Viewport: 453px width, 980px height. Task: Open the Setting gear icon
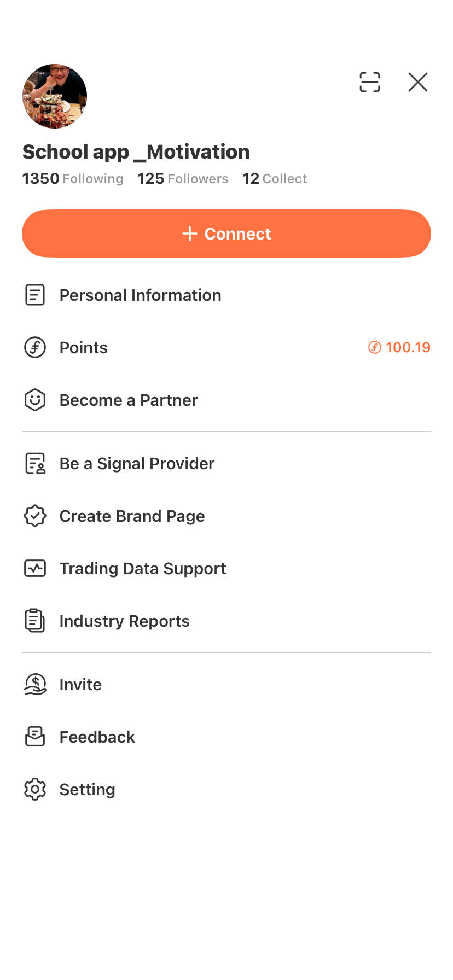tap(35, 789)
